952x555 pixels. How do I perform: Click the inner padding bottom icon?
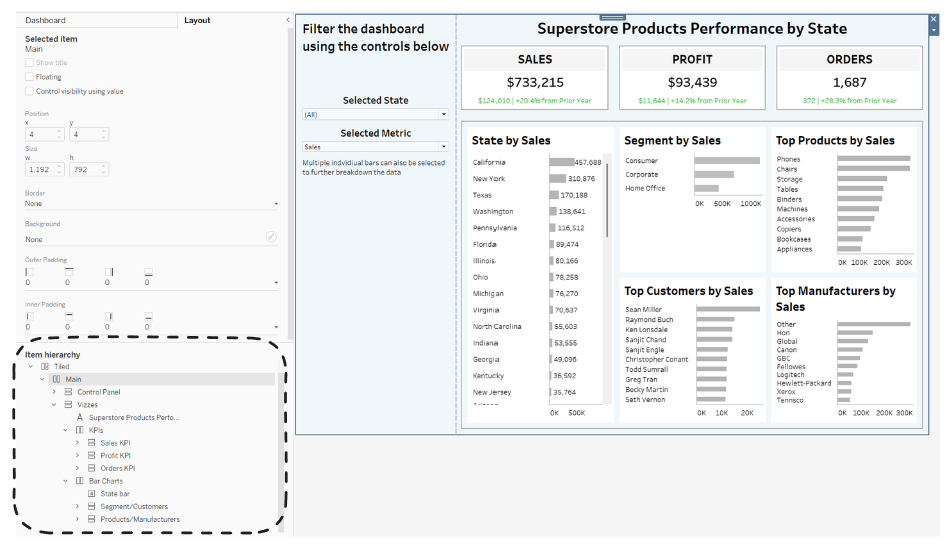[x=148, y=316]
